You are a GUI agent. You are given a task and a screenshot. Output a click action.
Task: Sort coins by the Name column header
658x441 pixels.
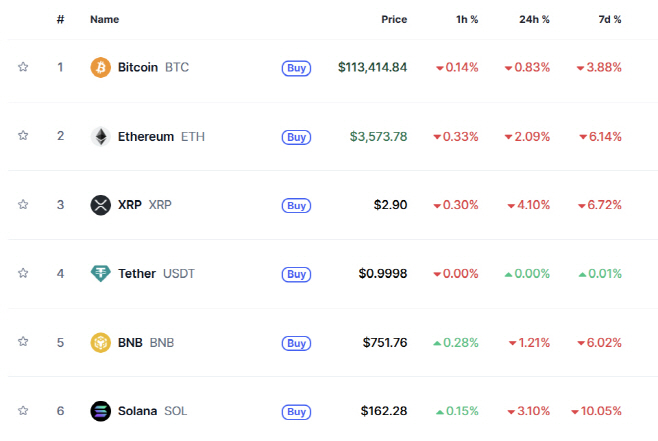104,19
